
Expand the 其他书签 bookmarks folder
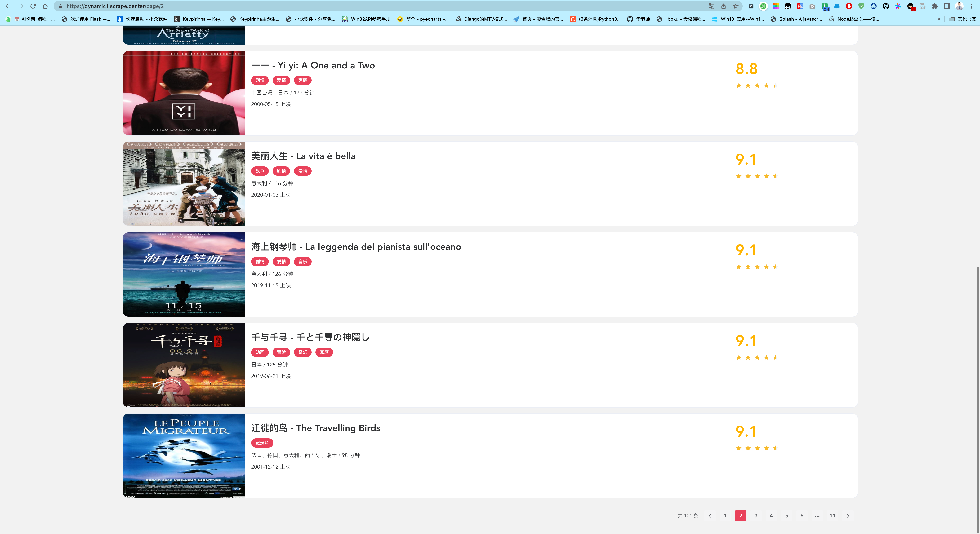[x=962, y=19]
